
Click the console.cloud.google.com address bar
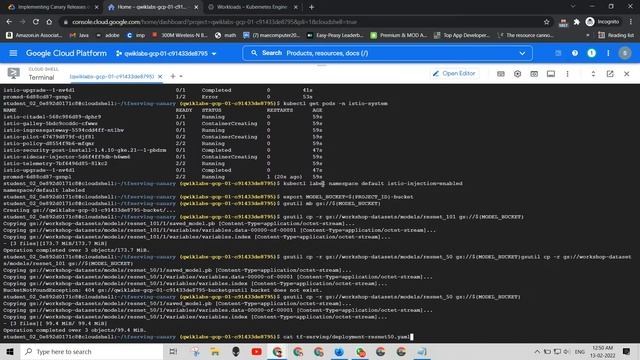[302, 22]
